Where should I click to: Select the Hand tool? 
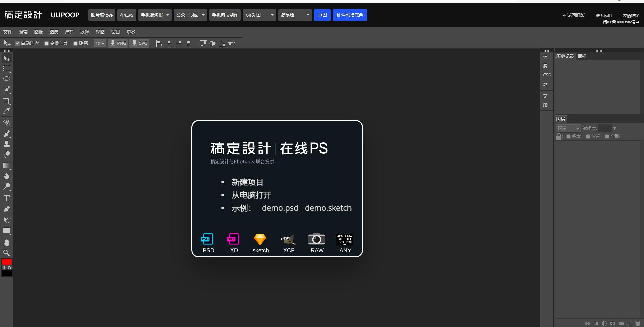tap(7, 242)
